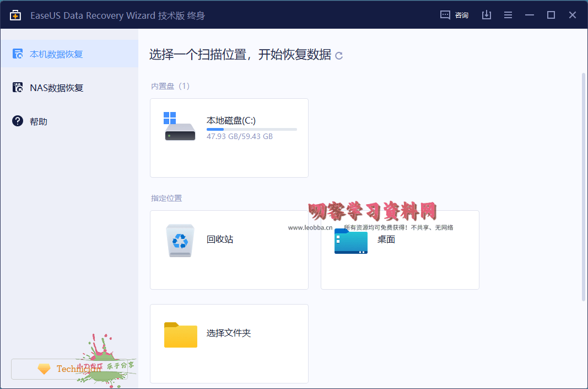Select the 本机数据恢复 sidebar tab
The image size is (588, 389).
point(69,54)
